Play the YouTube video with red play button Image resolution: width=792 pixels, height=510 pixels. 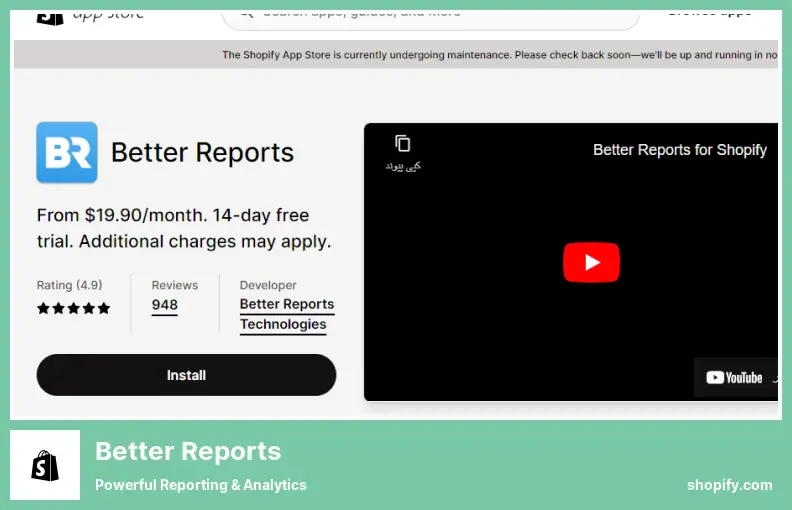591,263
